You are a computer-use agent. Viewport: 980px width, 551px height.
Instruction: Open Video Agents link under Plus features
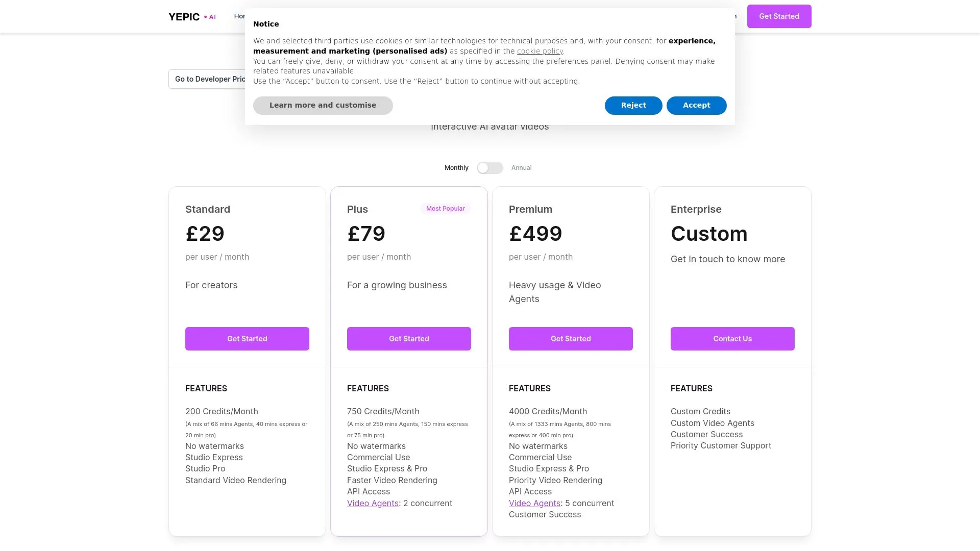(x=373, y=503)
